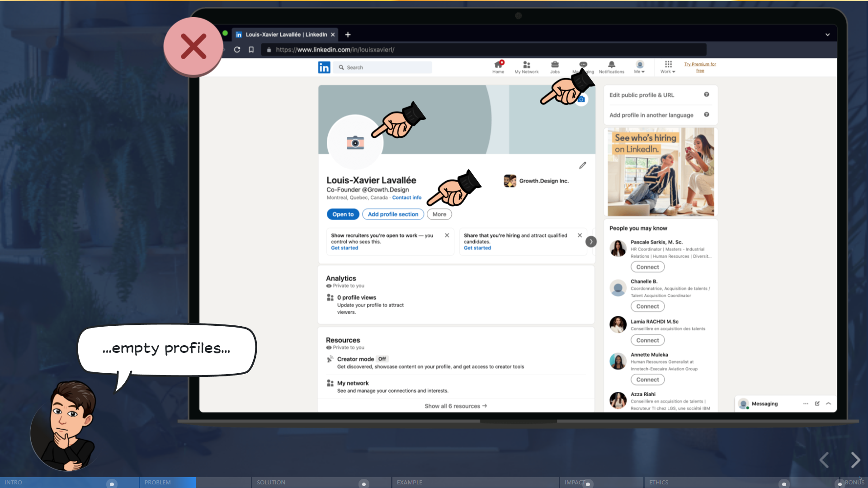Image resolution: width=868 pixels, height=488 pixels.
Task: Open the Contact info link
Action: [406, 197]
